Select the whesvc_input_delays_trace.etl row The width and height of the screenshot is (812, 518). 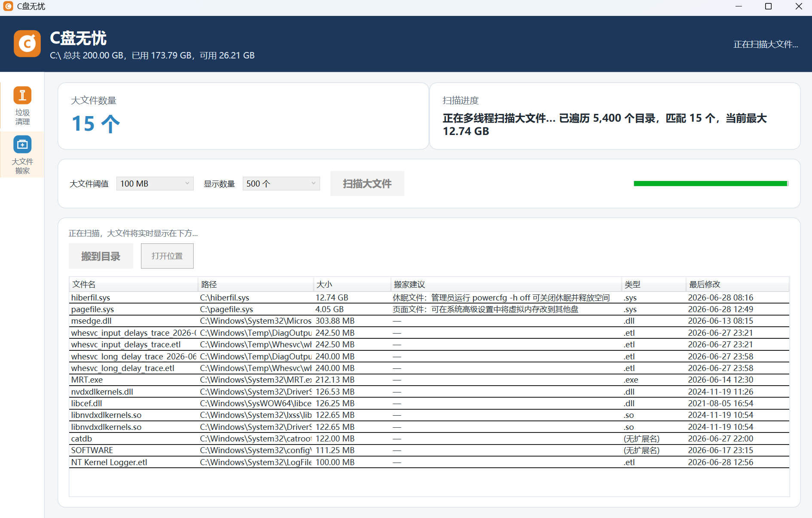pos(429,344)
